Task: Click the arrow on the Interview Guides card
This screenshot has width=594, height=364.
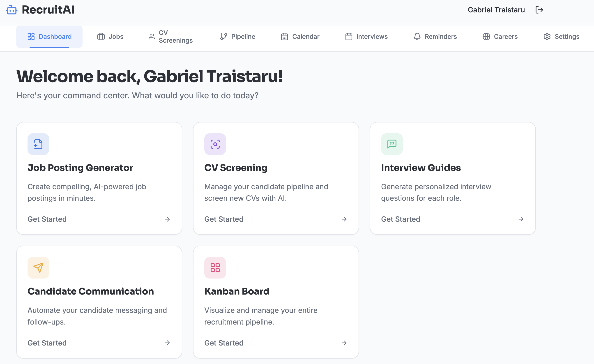Action: pos(521,219)
